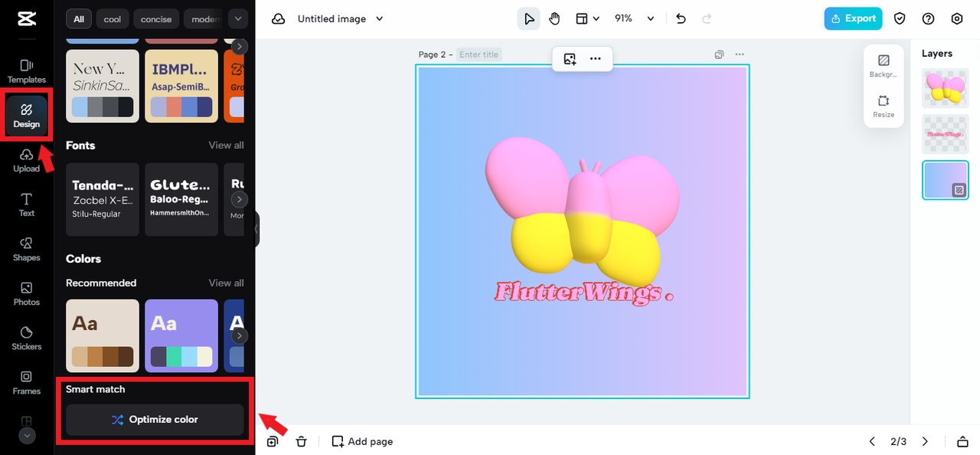Show next color palettes with arrow
Screen dimensions: 980x455
240,336
